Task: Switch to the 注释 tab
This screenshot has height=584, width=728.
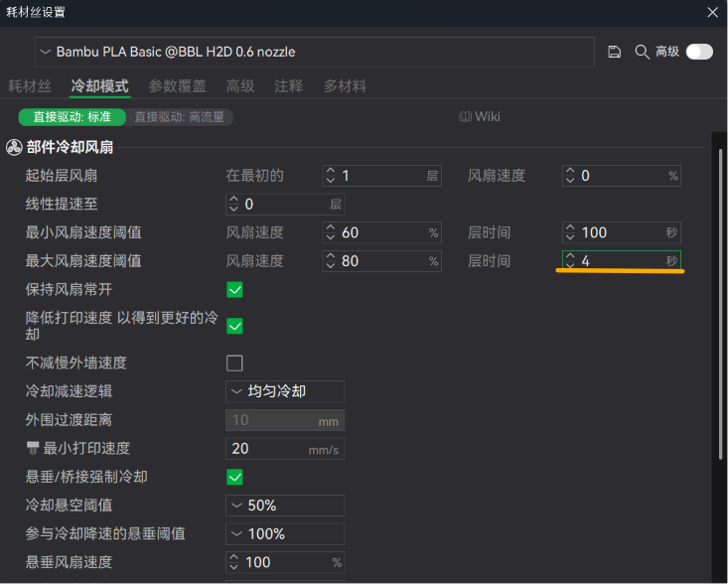Action: 288,85
